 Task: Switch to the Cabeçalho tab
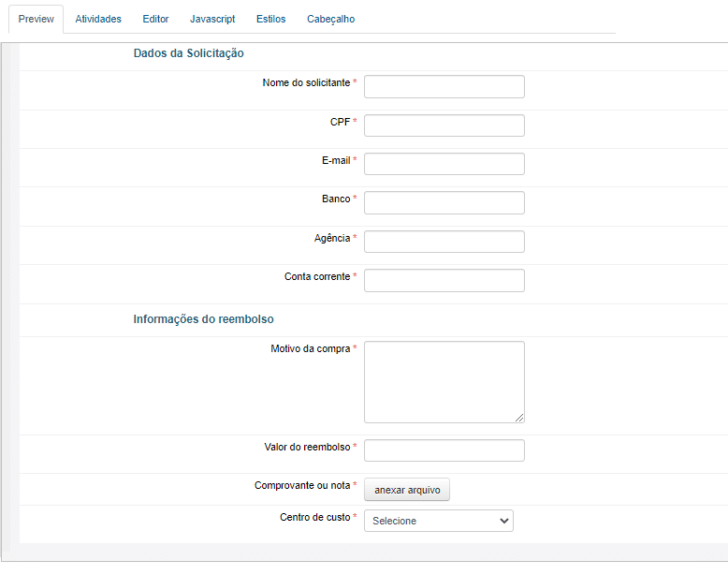coord(330,19)
